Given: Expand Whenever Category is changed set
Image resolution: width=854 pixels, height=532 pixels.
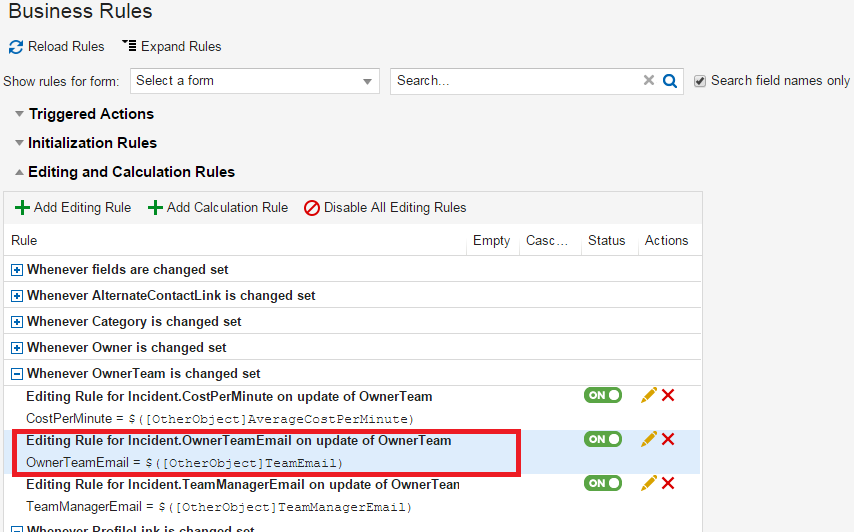Looking at the screenshot, I should pyautogui.click(x=17, y=322).
